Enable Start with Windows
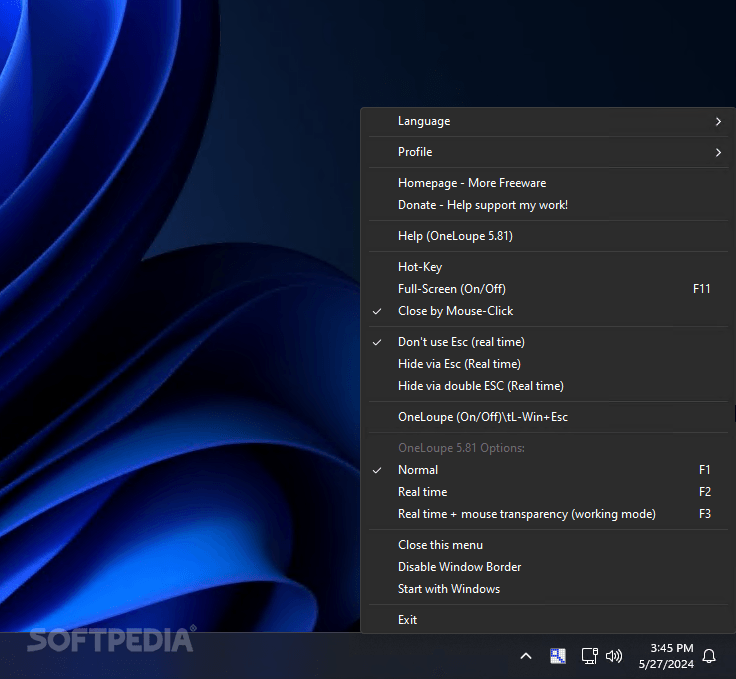The image size is (736, 679). 549,589
